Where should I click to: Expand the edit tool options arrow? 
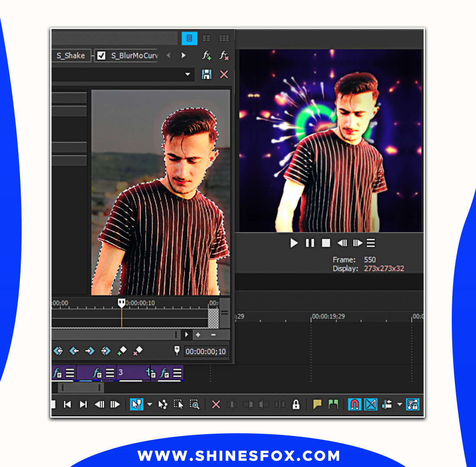[x=150, y=404]
